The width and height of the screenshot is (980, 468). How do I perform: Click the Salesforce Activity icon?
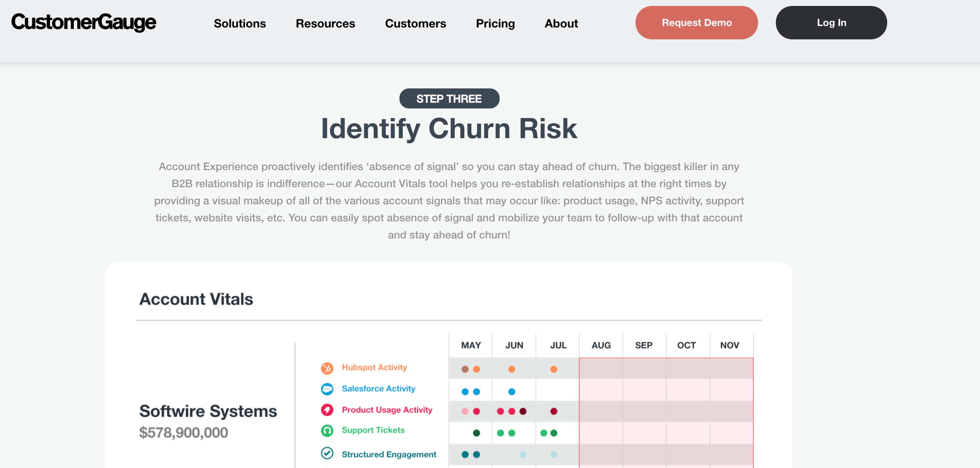[327, 389]
